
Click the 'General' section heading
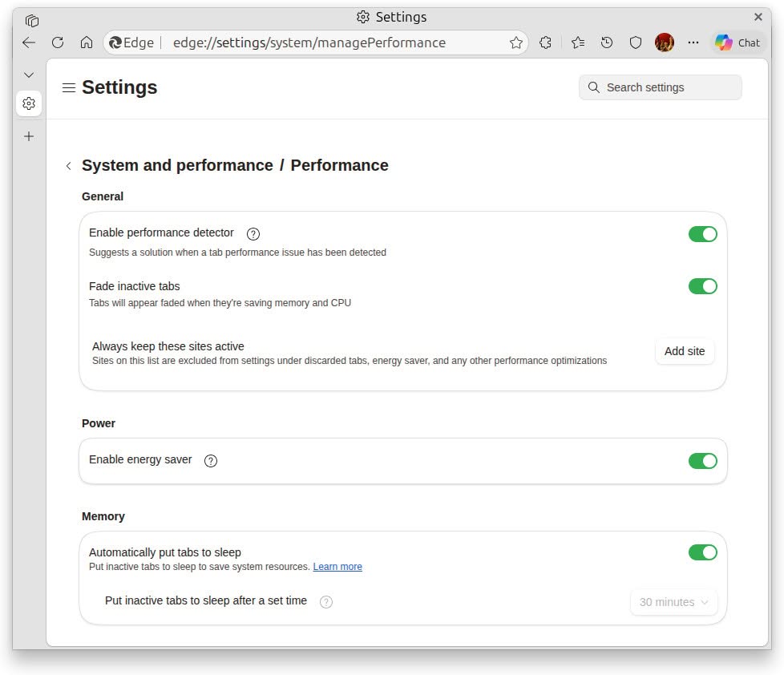pyautogui.click(x=103, y=196)
